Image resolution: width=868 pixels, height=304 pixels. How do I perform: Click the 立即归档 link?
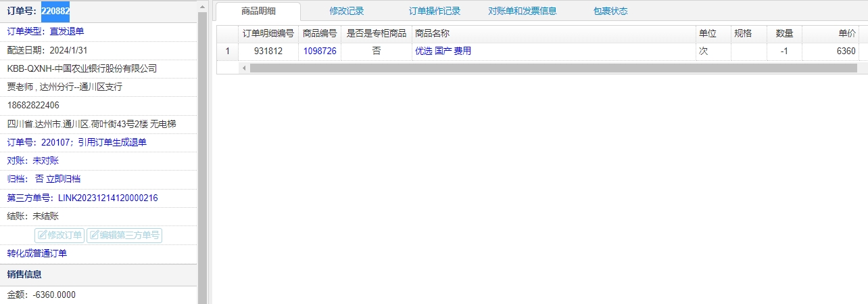click(63, 179)
